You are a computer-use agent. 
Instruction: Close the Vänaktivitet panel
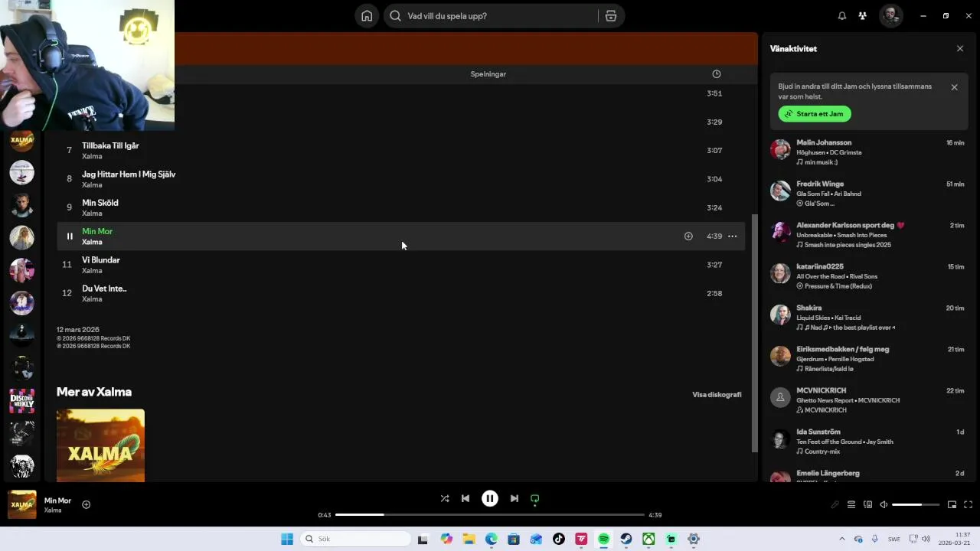tap(960, 48)
